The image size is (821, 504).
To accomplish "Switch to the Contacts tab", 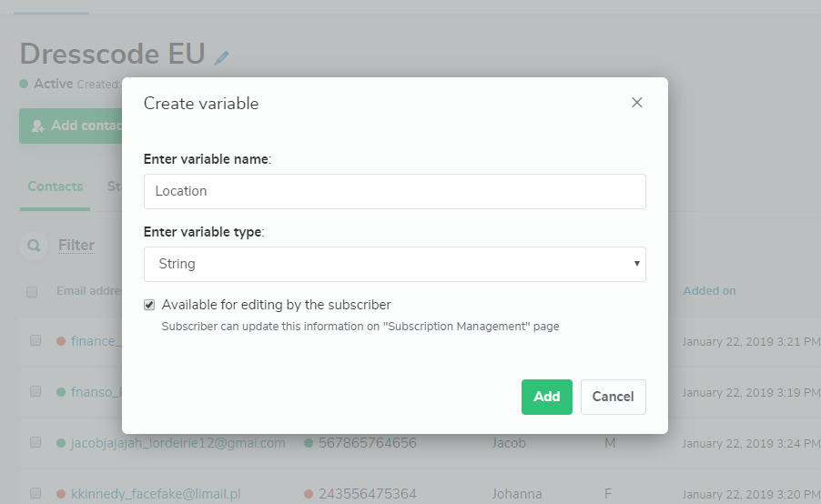I will click(55, 186).
